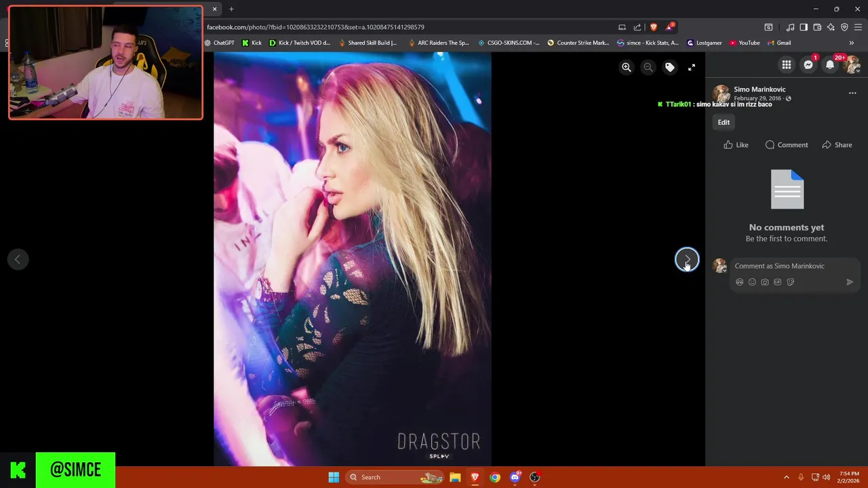Open OBS Studio from taskbar

534,477
